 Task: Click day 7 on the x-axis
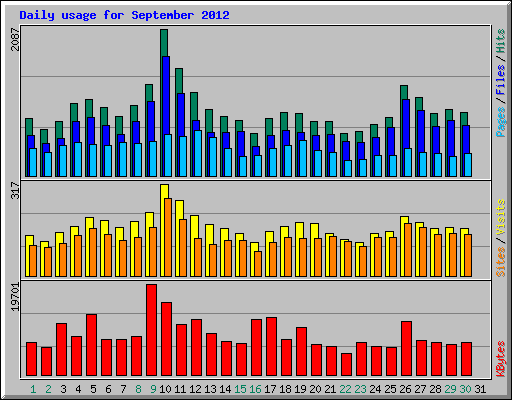123,389
